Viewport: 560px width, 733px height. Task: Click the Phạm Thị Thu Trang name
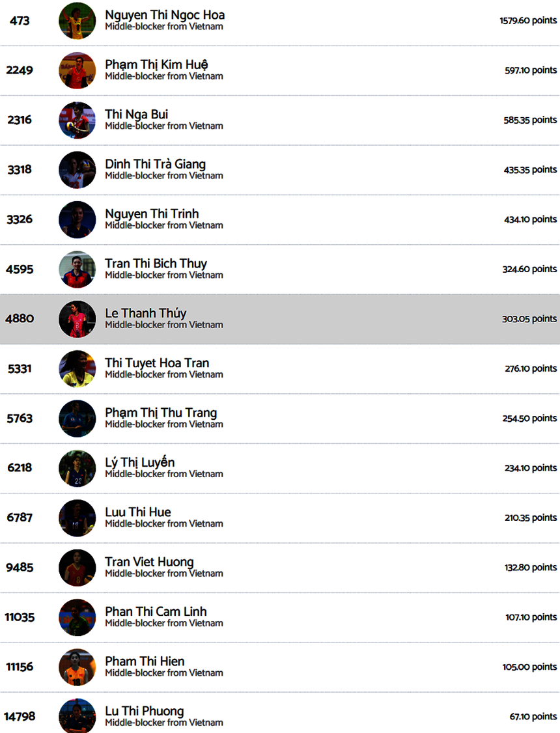tap(161, 413)
